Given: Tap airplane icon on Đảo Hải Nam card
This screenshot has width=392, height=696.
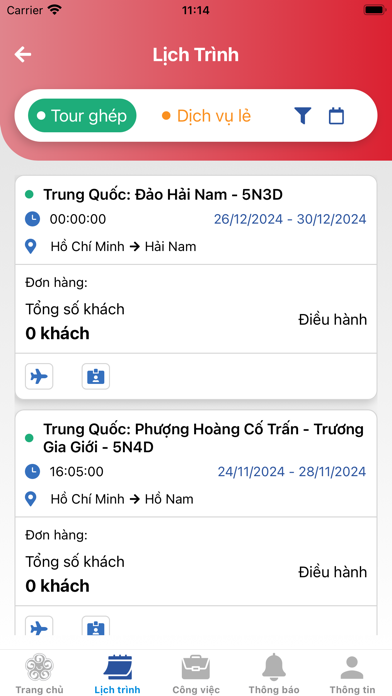Looking at the screenshot, I should 39,376.
